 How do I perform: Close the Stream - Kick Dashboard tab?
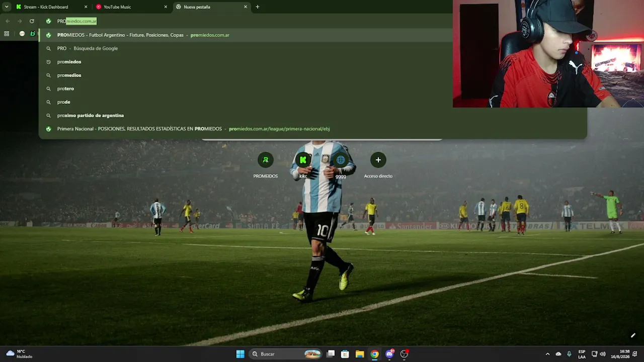coord(86,7)
